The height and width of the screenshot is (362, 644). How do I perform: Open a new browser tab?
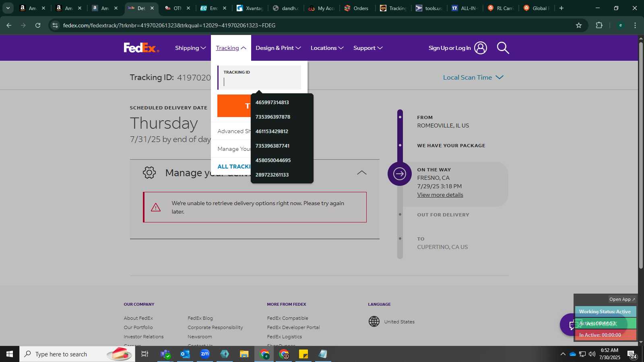(561, 8)
